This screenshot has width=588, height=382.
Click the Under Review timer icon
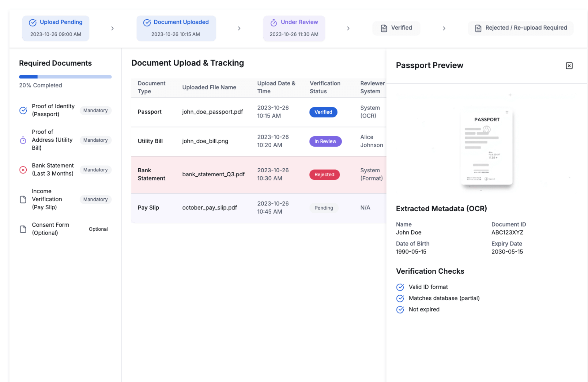point(273,23)
